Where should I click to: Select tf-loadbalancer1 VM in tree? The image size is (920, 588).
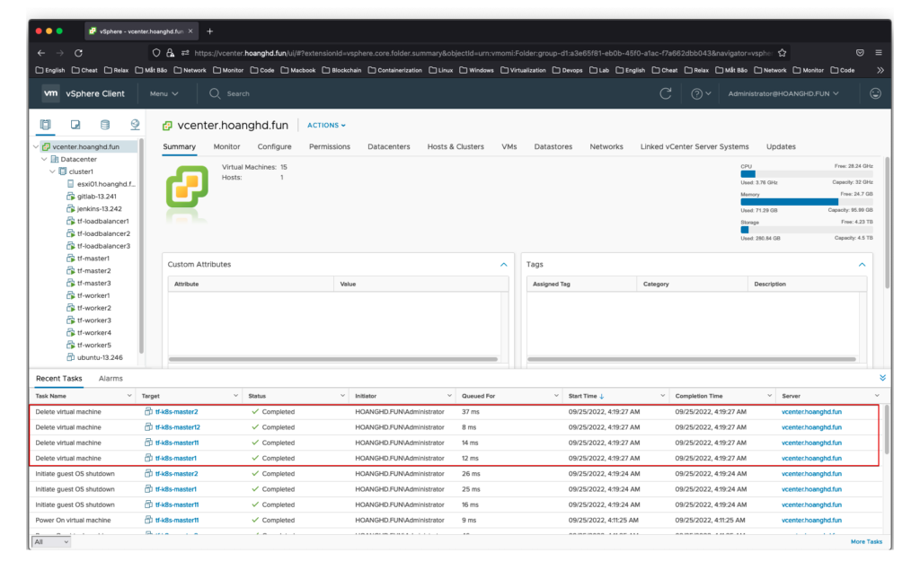(x=102, y=221)
